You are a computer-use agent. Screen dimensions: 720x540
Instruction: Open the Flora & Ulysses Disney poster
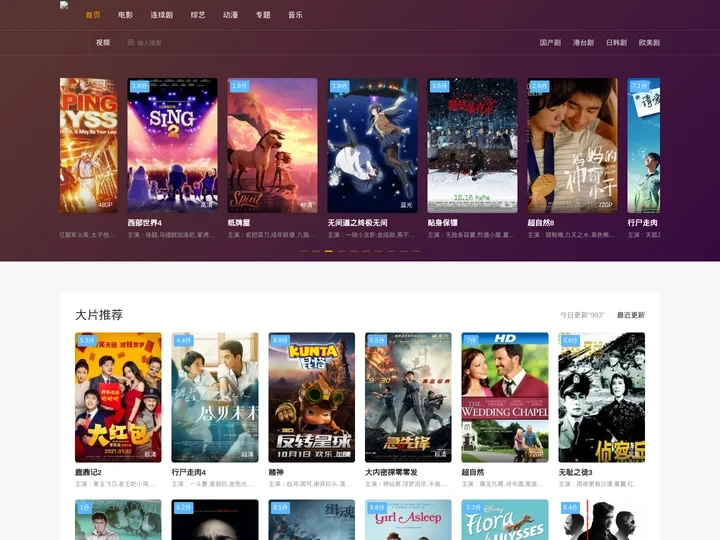pyautogui.click(x=505, y=520)
